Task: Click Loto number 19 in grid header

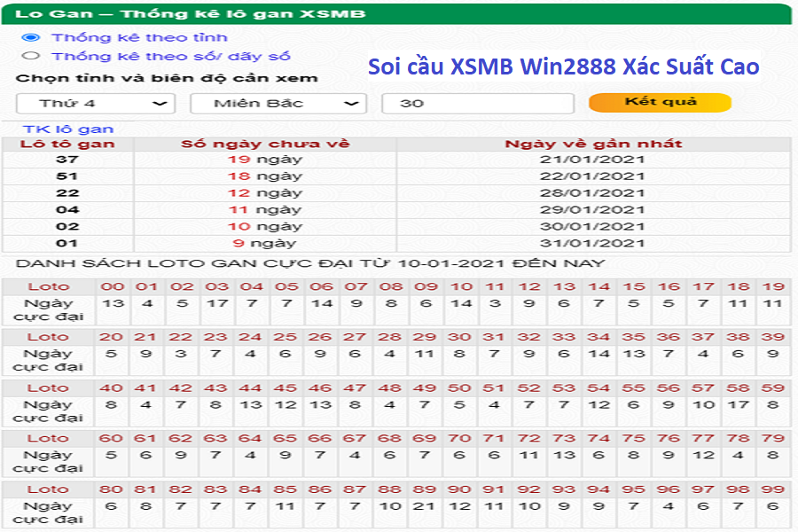Action: tap(773, 286)
